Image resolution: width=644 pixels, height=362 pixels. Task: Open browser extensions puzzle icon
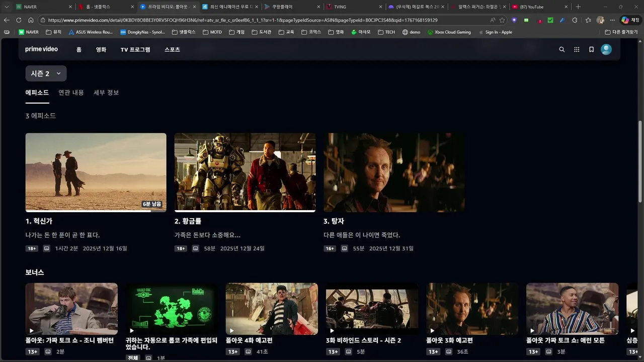click(x=575, y=20)
